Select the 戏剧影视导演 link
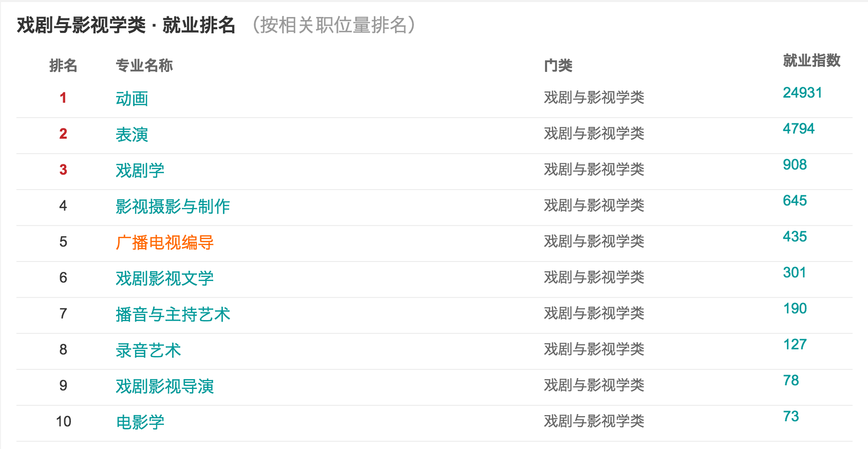Screen dimensions: 868x449 (164, 386)
